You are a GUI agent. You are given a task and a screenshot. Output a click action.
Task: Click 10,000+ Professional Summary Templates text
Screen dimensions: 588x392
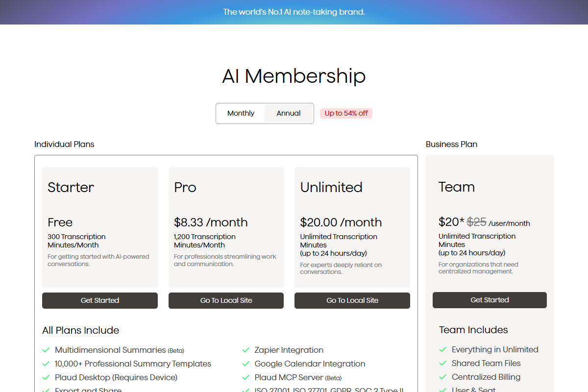click(x=133, y=364)
